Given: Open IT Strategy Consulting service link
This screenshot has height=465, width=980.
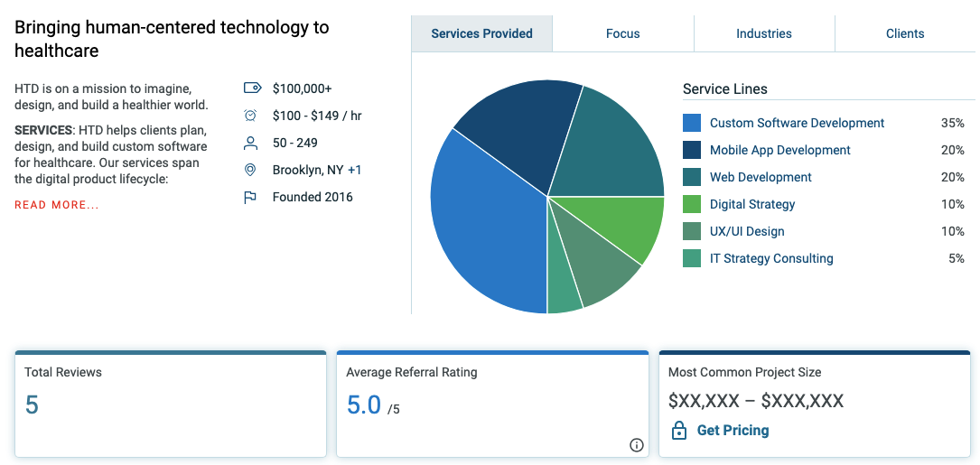Looking at the screenshot, I should (x=771, y=258).
